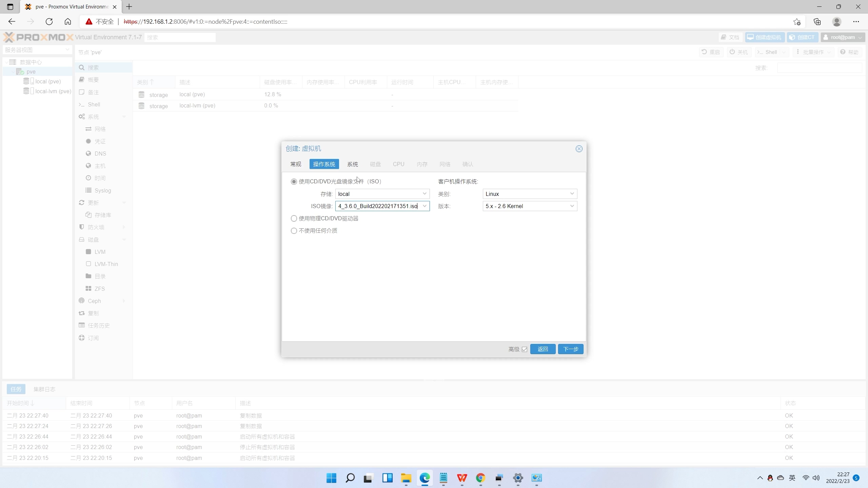Select use physical CD/DVD drive option
This screenshot has width=868, height=488.
tap(294, 219)
